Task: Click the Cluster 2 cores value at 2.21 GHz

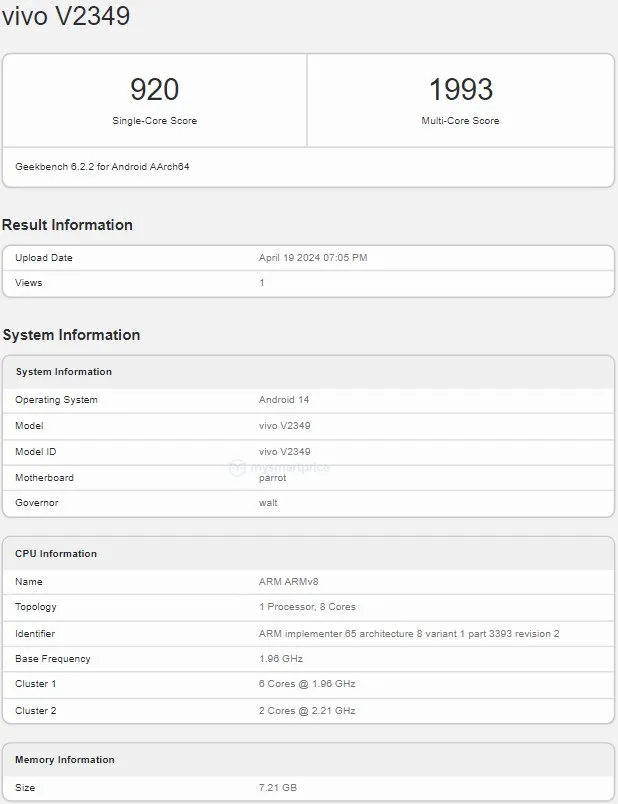Action: pyautogui.click(x=307, y=711)
